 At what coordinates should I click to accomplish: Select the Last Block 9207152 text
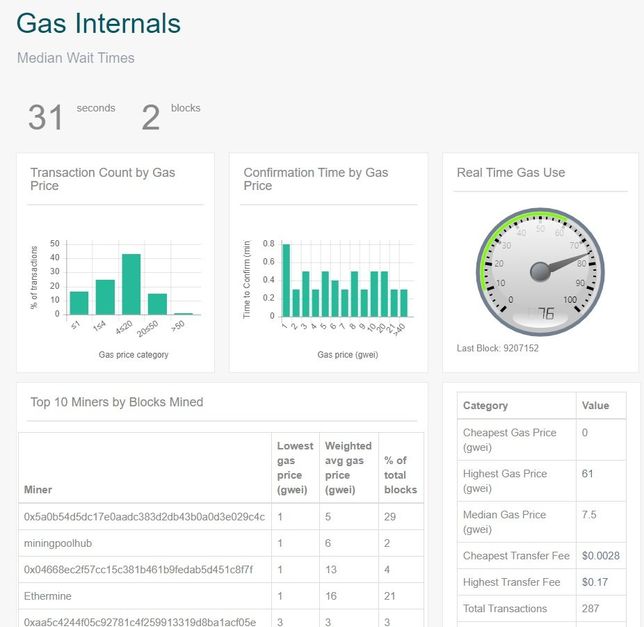(x=498, y=348)
